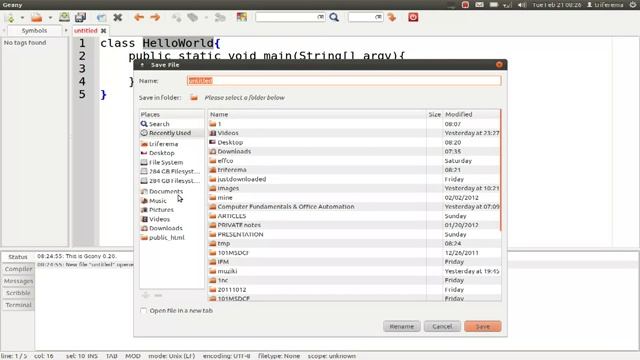This screenshot has height=360, width=640.
Task: Sort the file list by Size column header
Action: [435, 114]
